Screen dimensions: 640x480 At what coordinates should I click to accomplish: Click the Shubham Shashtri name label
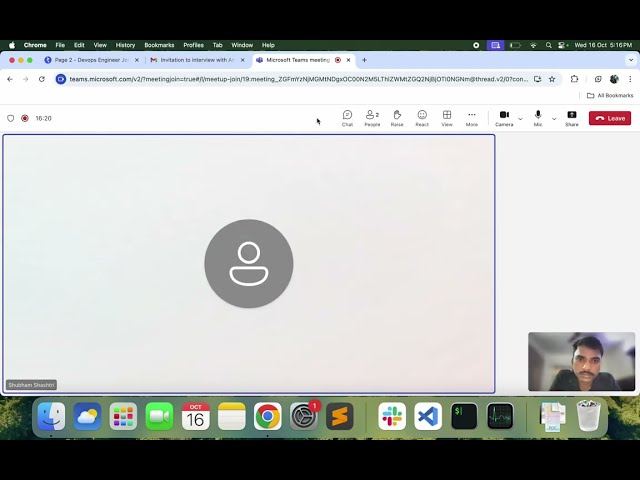click(31, 385)
